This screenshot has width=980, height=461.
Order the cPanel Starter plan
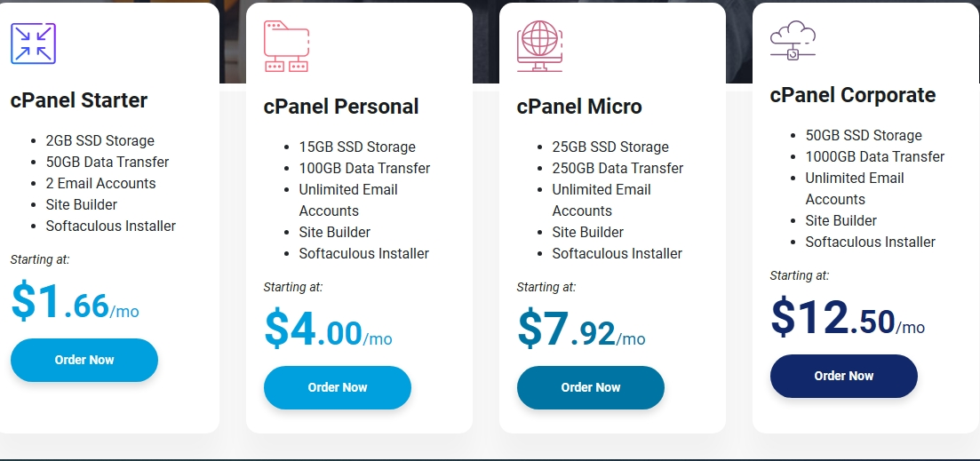(84, 360)
